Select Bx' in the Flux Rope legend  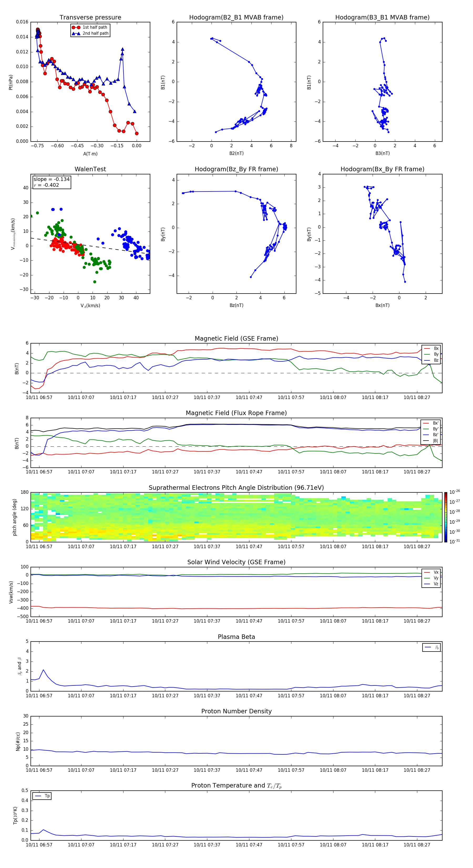pos(431,423)
